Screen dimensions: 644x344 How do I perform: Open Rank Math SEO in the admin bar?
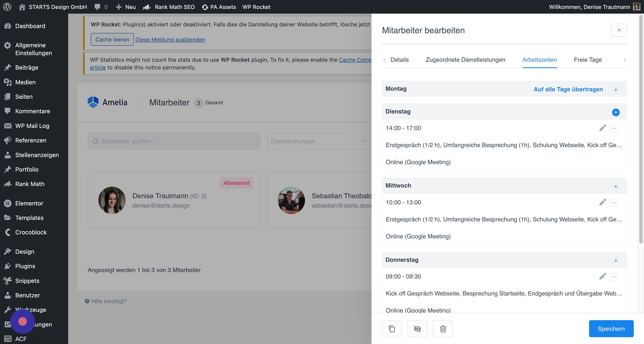click(169, 7)
